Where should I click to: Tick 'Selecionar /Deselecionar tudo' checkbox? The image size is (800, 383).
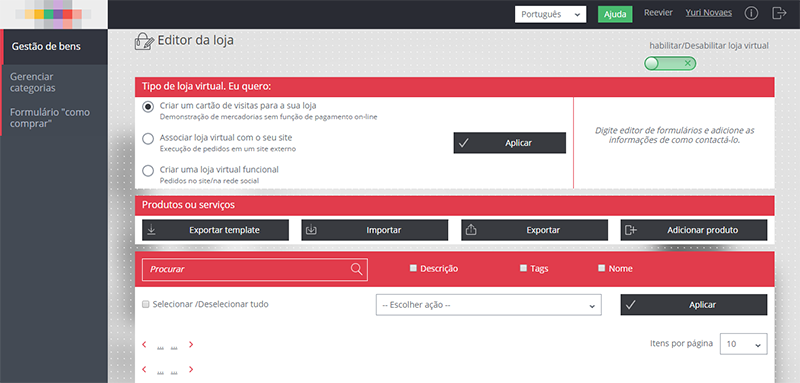click(145, 304)
